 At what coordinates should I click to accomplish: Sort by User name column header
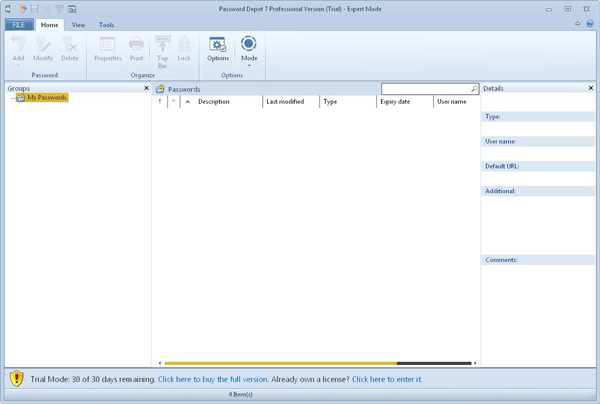pos(457,101)
